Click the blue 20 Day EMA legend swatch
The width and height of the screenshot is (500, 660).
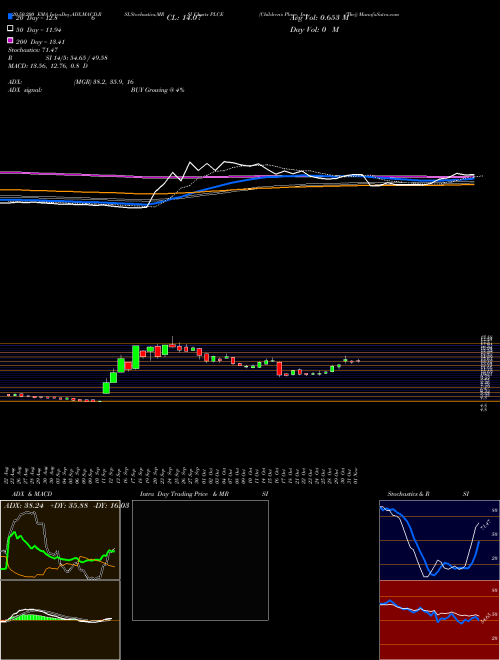pyautogui.click(x=10, y=17)
